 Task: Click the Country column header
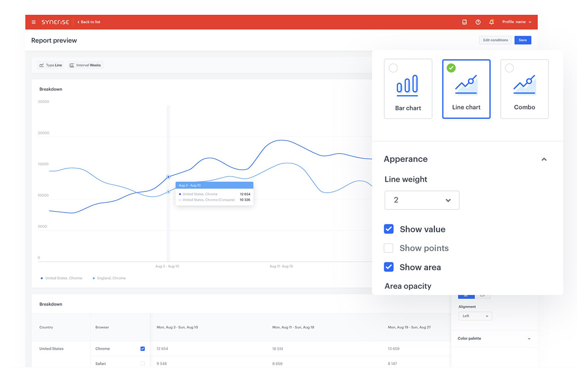tap(46, 328)
